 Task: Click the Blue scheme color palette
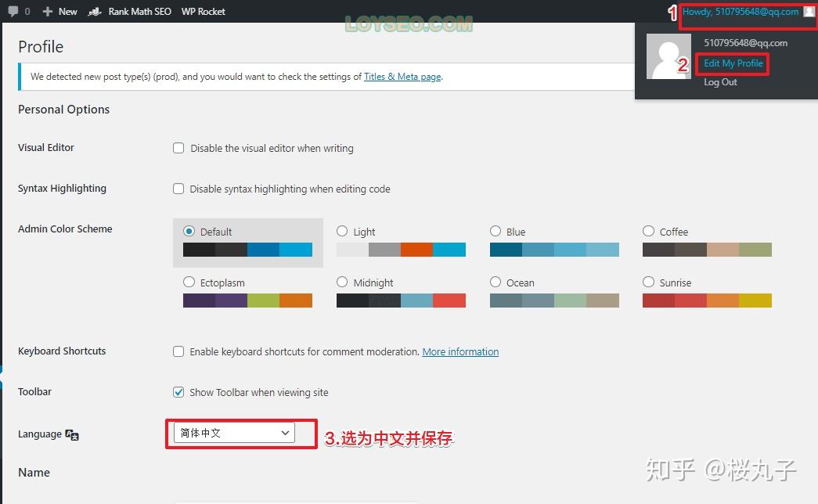tap(554, 250)
